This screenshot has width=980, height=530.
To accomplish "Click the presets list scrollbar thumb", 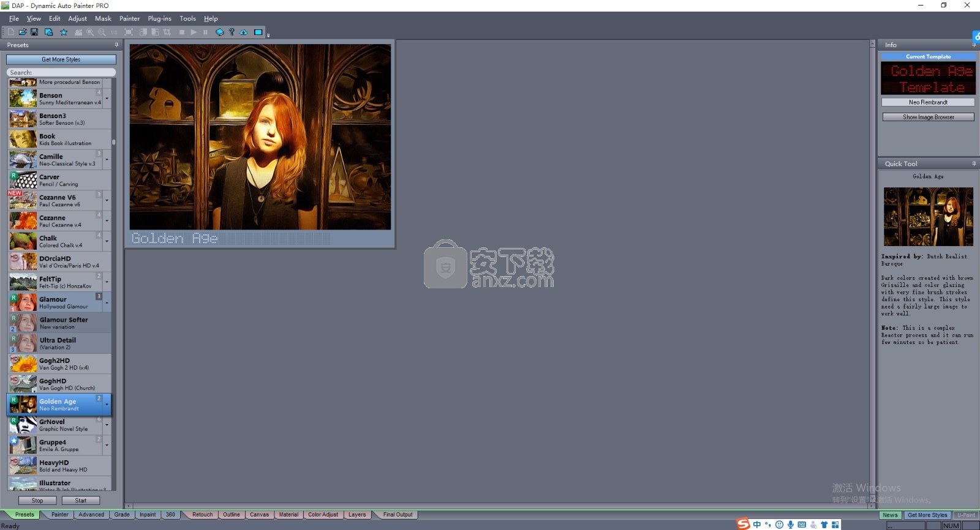I will tap(114, 142).
